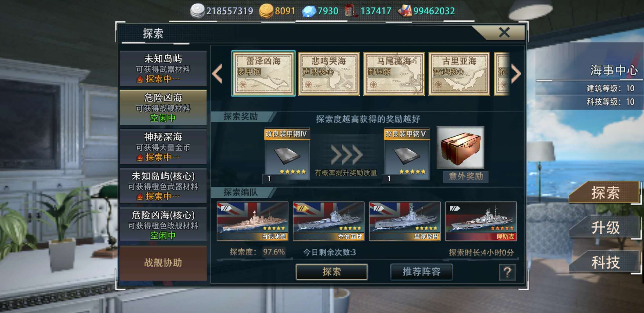Select the 俾斯麦 battleship fleet slot
This screenshot has width=644, height=313.
(481, 221)
